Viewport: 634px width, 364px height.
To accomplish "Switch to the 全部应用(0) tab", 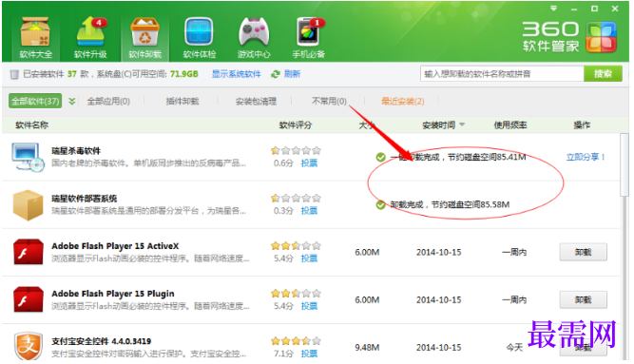I will [108, 101].
